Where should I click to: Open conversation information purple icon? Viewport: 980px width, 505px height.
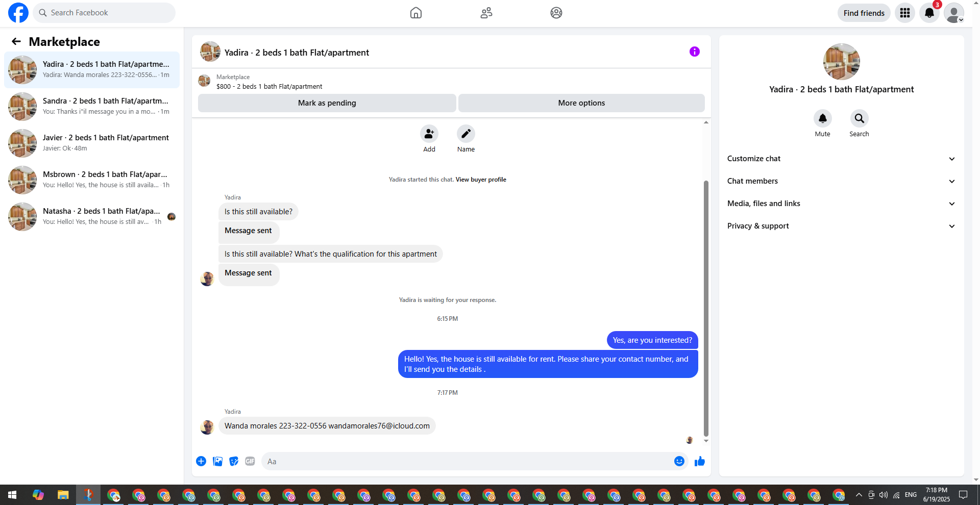(x=695, y=52)
